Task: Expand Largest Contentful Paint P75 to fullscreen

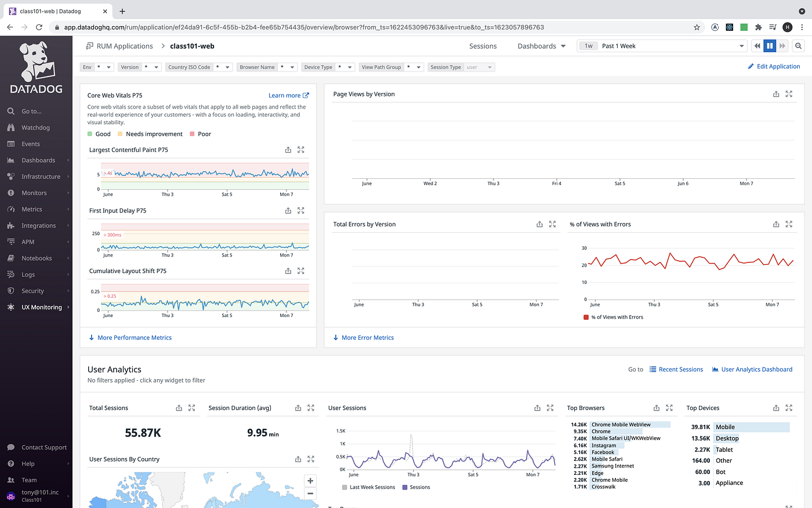Action: tap(301, 150)
